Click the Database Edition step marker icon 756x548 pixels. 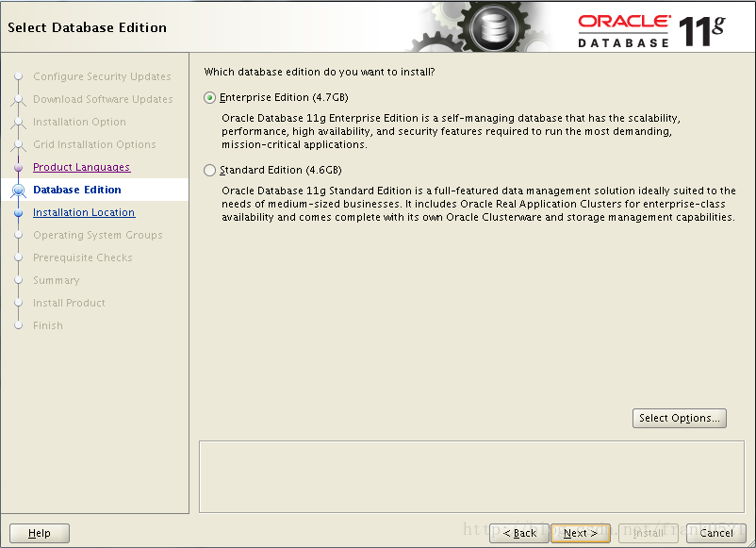click(x=18, y=191)
